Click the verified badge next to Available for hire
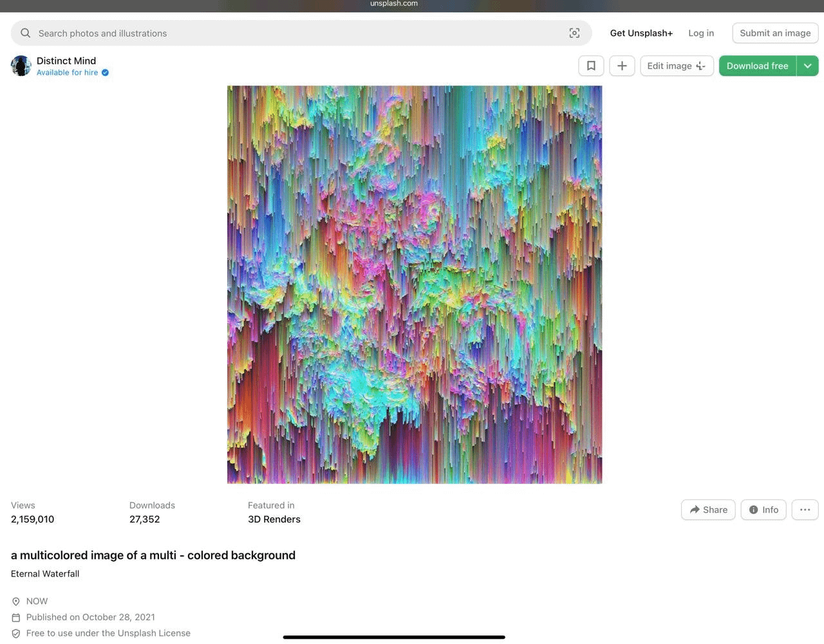This screenshot has height=644, width=824. [105, 73]
